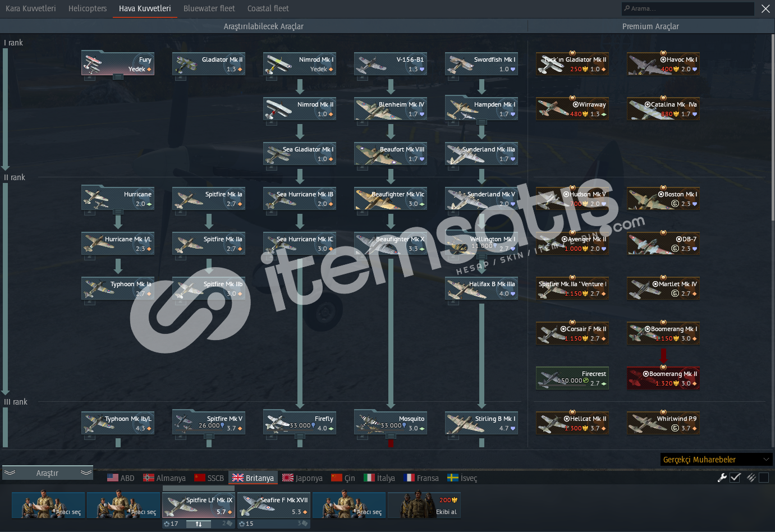The height and width of the screenshot is (532, 775).
Task: Switch to the Bluewater fleet tab
Action: tap(209, 8)
